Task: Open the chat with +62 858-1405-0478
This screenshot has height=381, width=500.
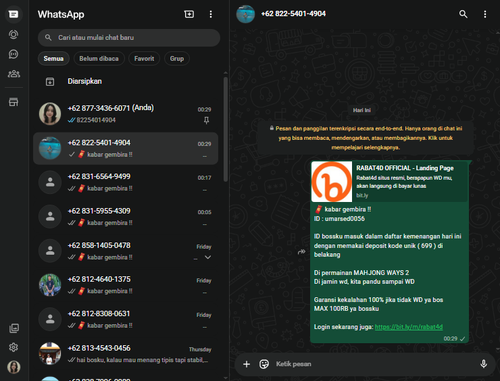Action: point(126,251)
